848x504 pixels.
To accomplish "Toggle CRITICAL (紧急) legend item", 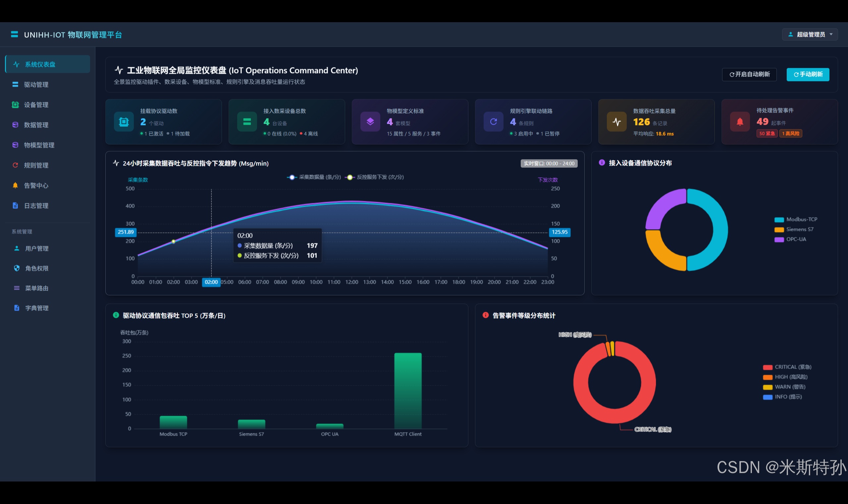I will [787, 367].
